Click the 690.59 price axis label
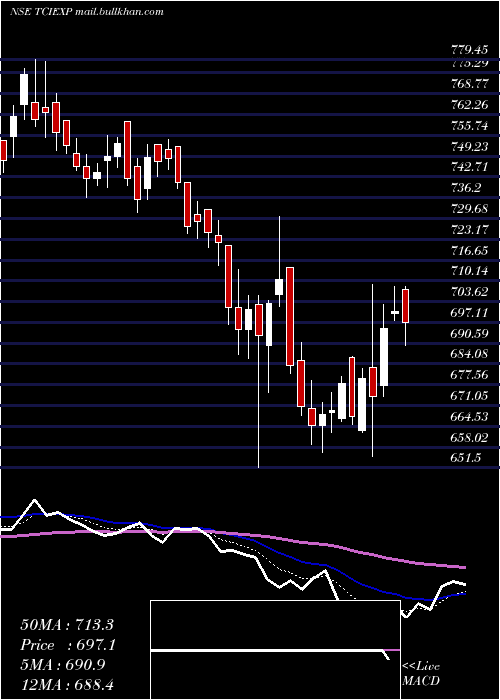This screenshot has width=500, height=700. tap(469, 333)
